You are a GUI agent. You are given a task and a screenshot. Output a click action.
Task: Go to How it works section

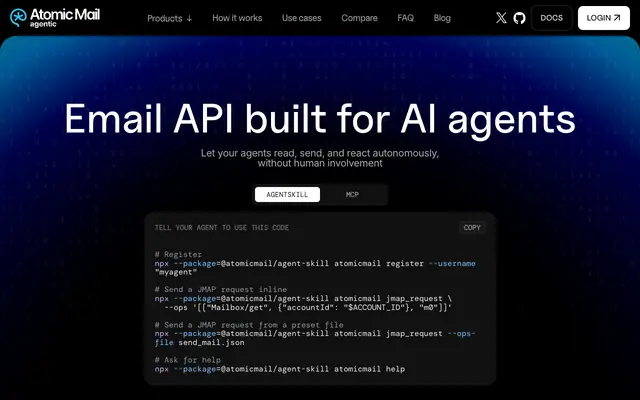(x=237, y=18)
